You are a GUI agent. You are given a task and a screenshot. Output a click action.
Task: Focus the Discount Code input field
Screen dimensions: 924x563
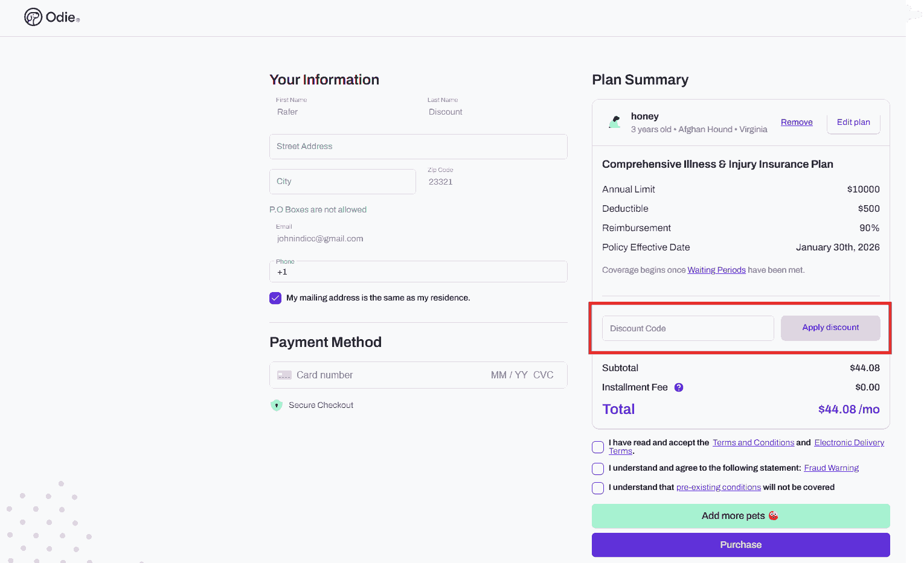pyautogui.click(x=688, y=328)
